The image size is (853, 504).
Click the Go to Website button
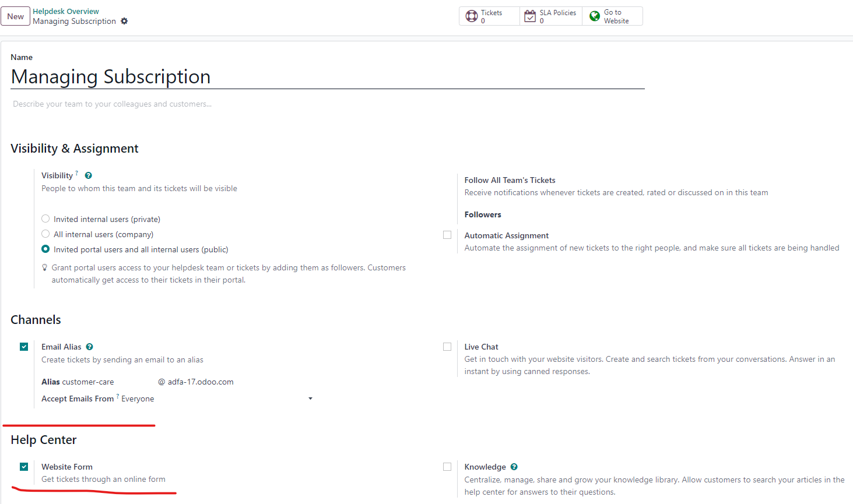click(x=612, y=16)
